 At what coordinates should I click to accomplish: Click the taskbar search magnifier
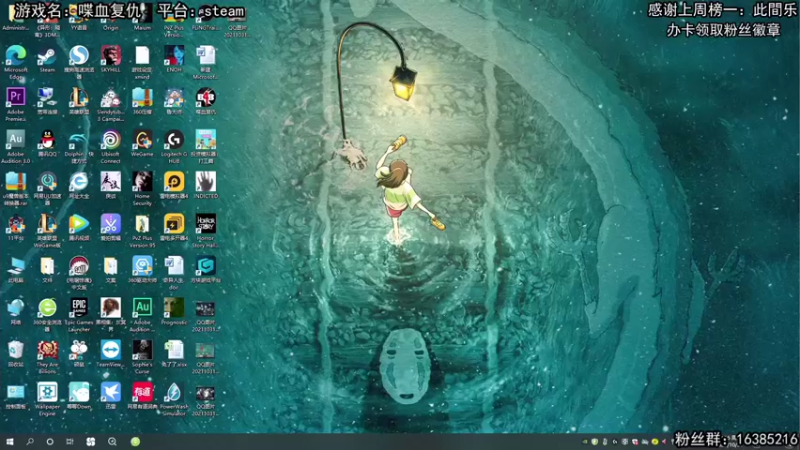point(30,442)
